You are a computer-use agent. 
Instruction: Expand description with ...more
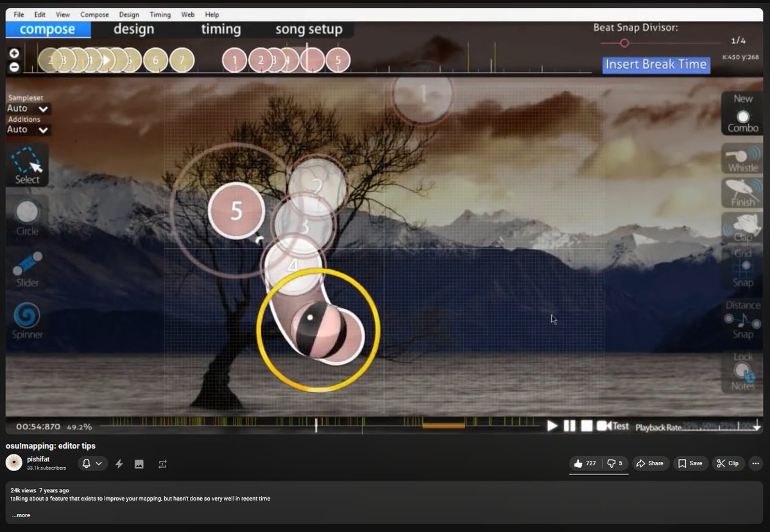(x=21, y=515)
